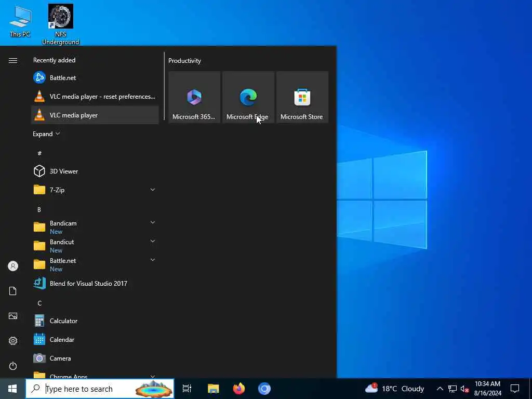Click the Show desktop strip at taskbar end
This screenshot has height=399, width=532.
pyautogui.click(x=530, y=389)
